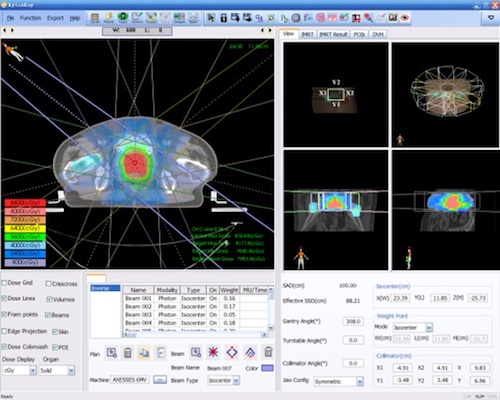
Task: Click the printer icon in the toolbar
Action: 194,18
